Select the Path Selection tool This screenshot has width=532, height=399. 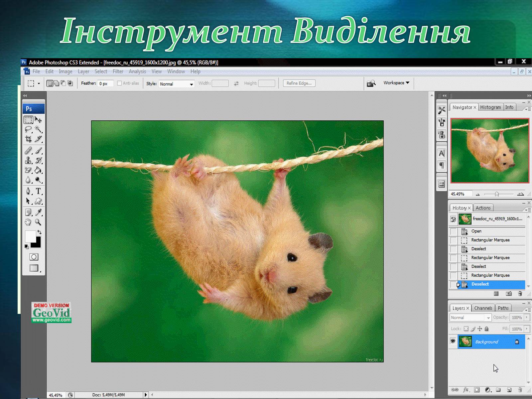tap(29, 201)
